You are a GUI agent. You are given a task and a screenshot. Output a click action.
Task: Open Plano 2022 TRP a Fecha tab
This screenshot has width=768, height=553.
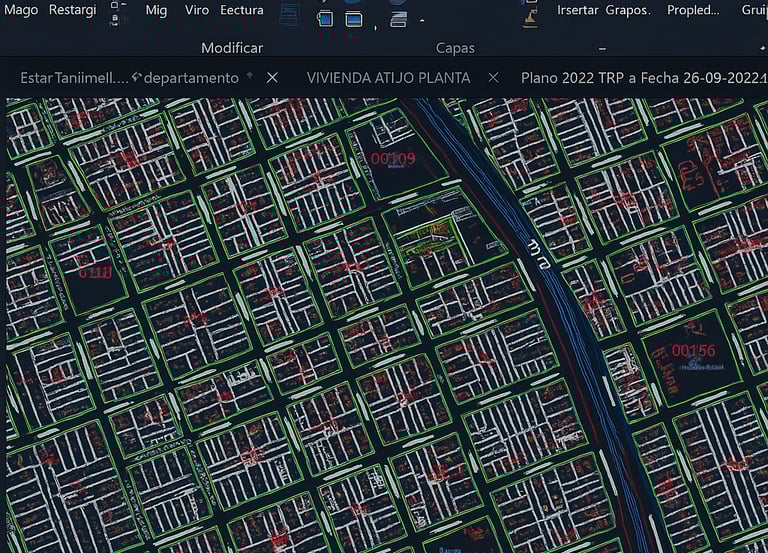644,78
